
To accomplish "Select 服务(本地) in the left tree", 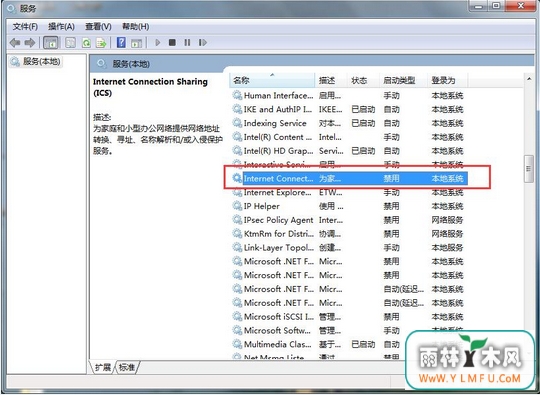I will click(x=36, y=62).
